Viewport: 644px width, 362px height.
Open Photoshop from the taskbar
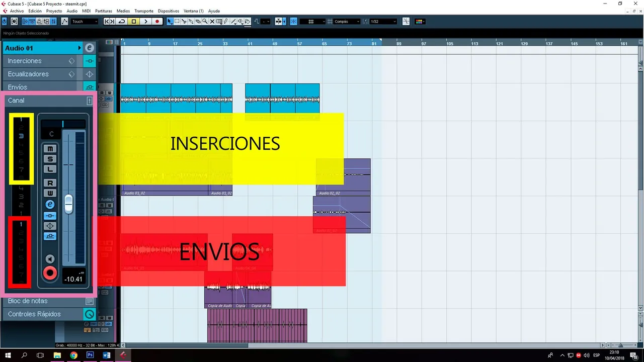tap(90, 355)
